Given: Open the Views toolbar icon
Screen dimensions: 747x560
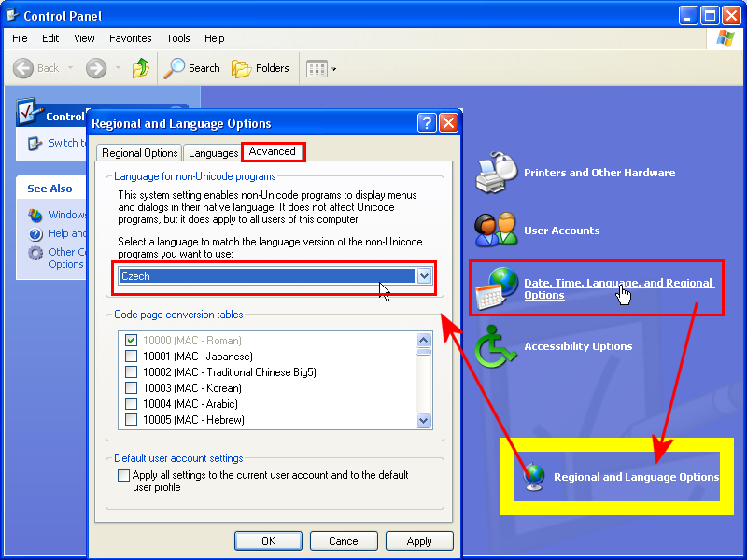Looking at the screenshot, I should (317, 68).
